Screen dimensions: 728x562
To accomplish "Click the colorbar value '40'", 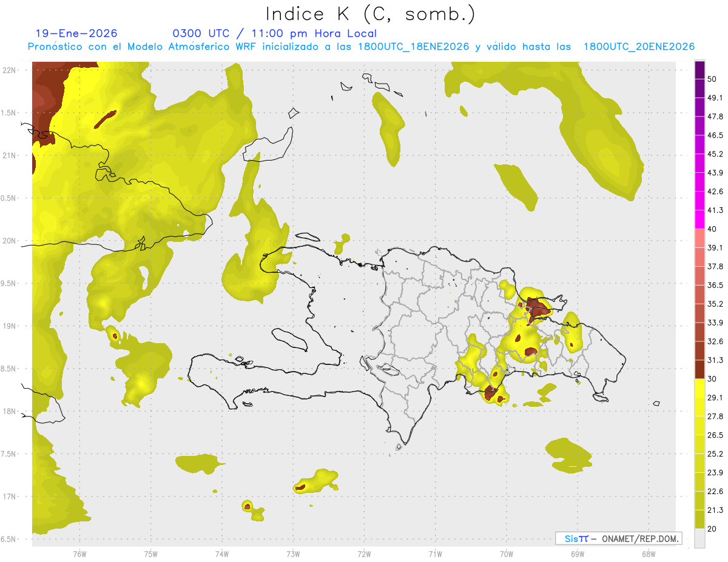I will [713, 229].
